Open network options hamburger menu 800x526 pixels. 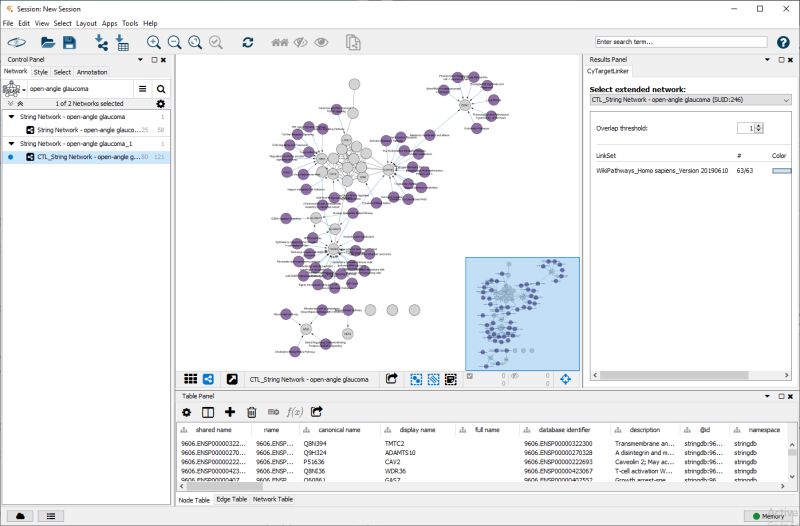[x=142, y=89]
